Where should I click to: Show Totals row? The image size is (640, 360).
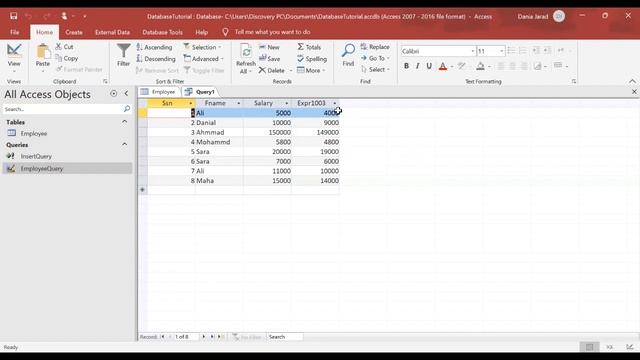pyautogui.click(x=309, y=47)
